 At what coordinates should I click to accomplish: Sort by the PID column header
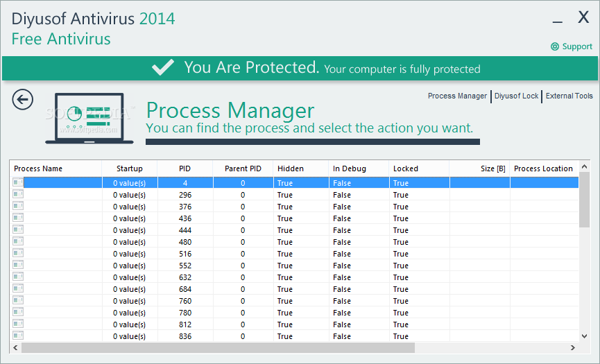(185, 168)
